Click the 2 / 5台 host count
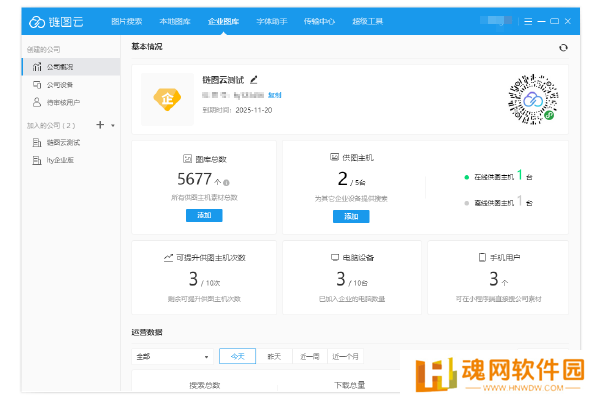The height and width of the screenshot is (400, 600). point(351,179)
